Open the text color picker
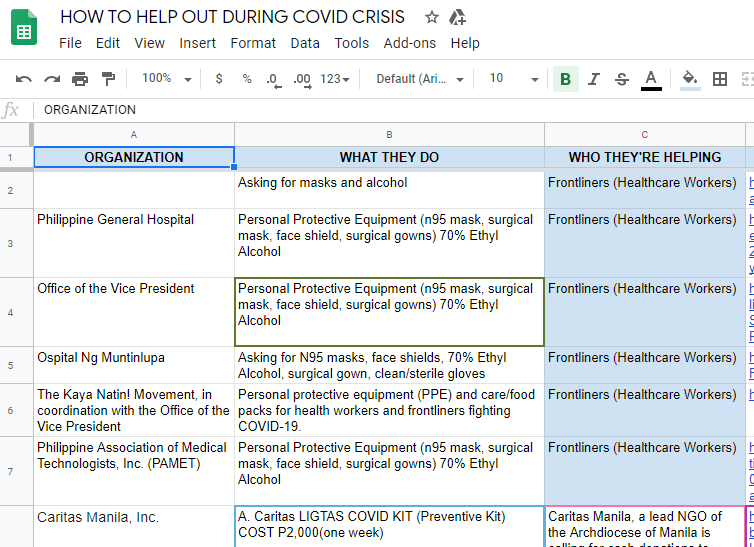The image size is (754, 547). coord(651,80)
